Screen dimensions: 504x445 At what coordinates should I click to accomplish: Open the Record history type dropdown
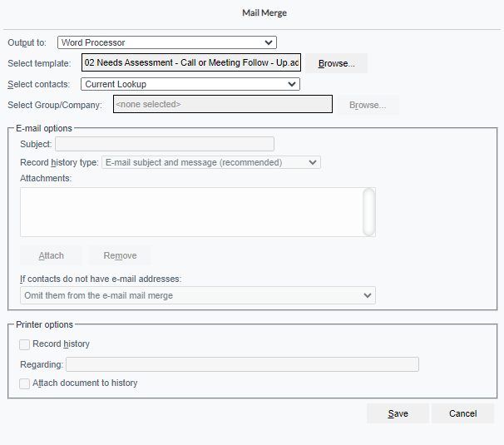coord(211,162)
